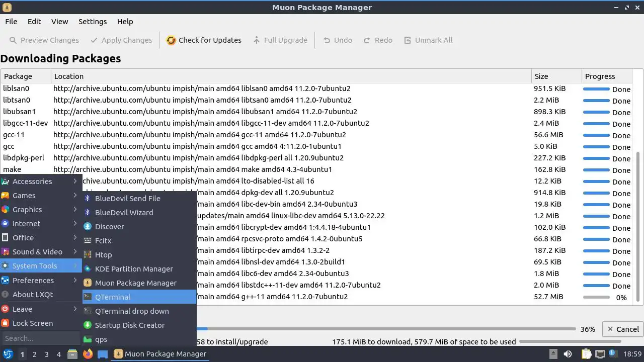Sort by the Location column header

tap(291, 76)
